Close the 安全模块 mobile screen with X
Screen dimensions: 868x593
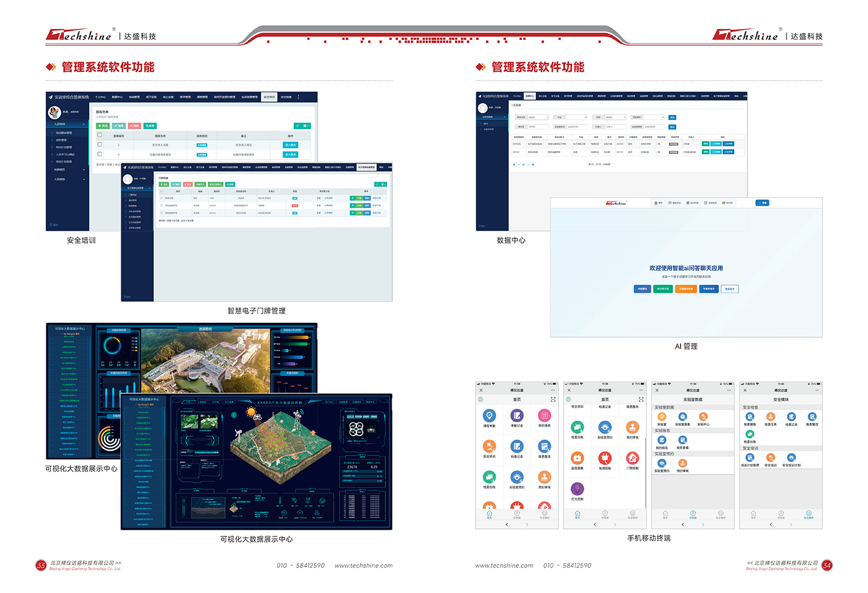coord(745,391)
